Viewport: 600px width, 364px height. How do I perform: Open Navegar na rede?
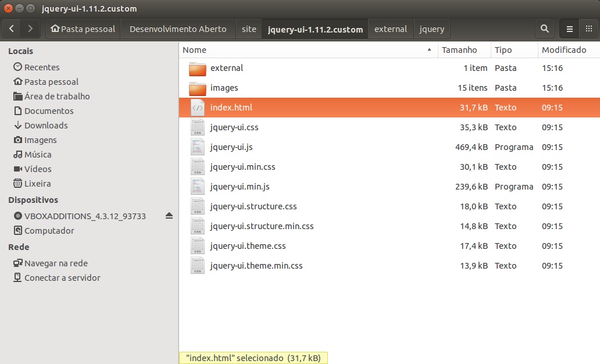[56, 263]
